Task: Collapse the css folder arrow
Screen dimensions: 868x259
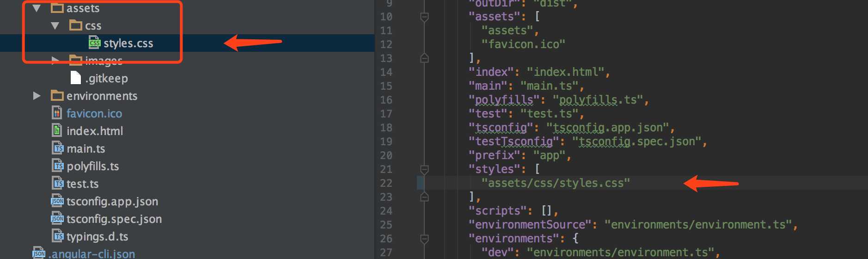Action: tap(55, 25)
